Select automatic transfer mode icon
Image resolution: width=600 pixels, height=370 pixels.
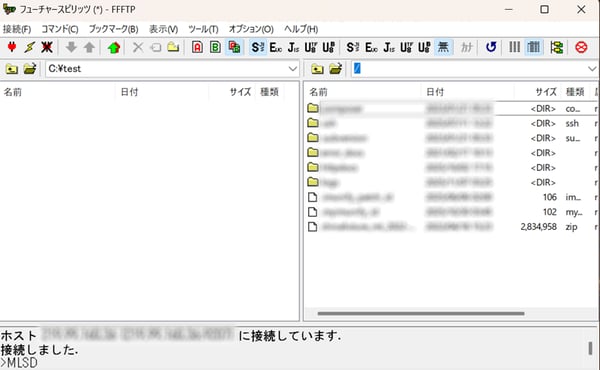(x=234, y=47)
